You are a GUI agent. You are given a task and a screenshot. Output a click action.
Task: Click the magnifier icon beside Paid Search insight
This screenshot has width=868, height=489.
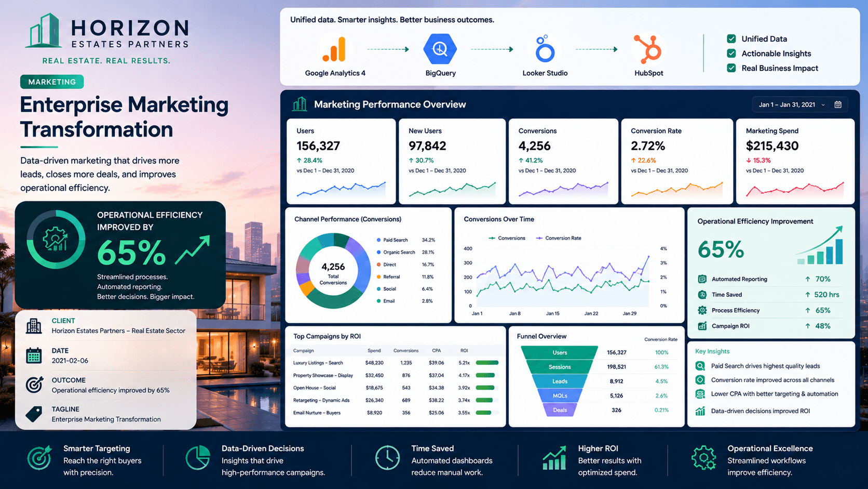700,366
